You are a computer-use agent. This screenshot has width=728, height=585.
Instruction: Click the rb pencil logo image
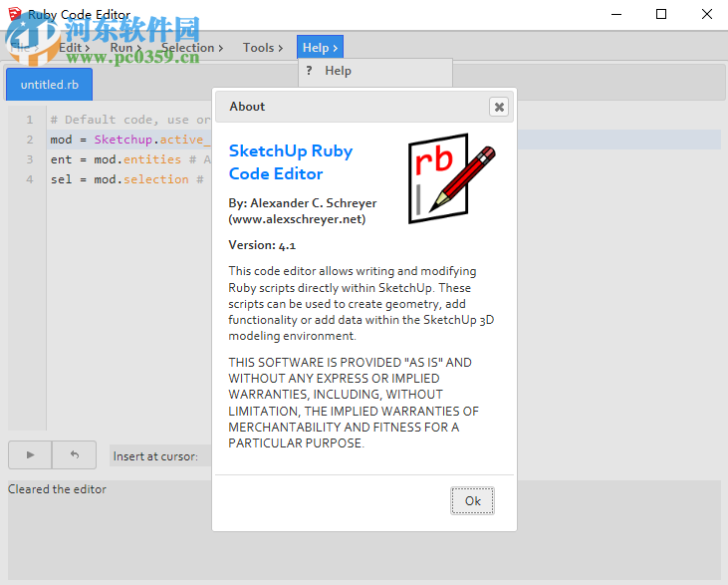[451, 178]
